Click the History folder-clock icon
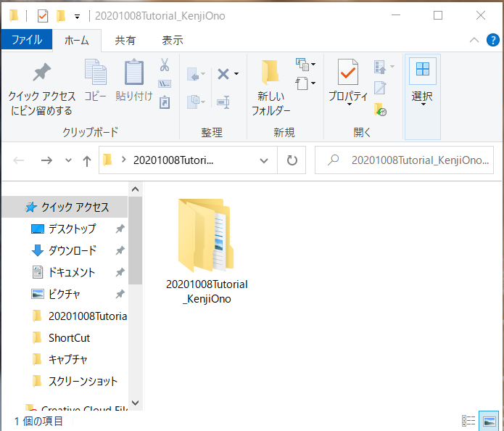Viewport: 504px width, 431px height. coord(380,110)
